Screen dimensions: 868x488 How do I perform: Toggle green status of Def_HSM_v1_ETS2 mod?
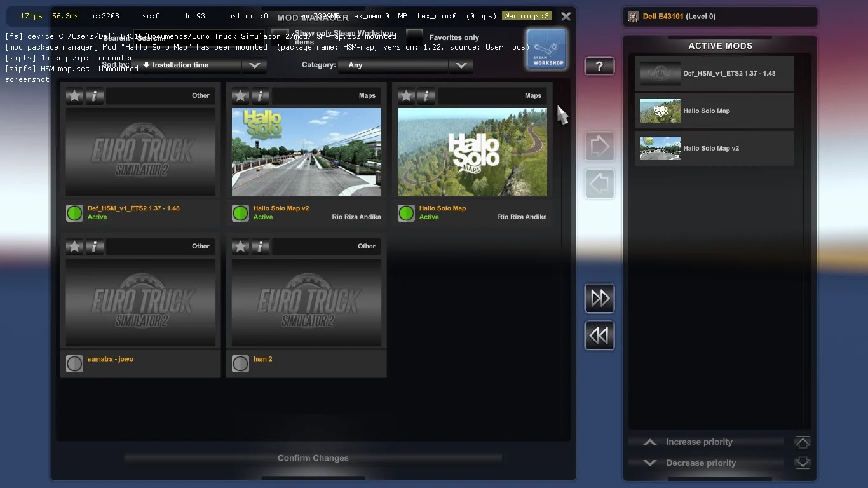coord(75,213)
